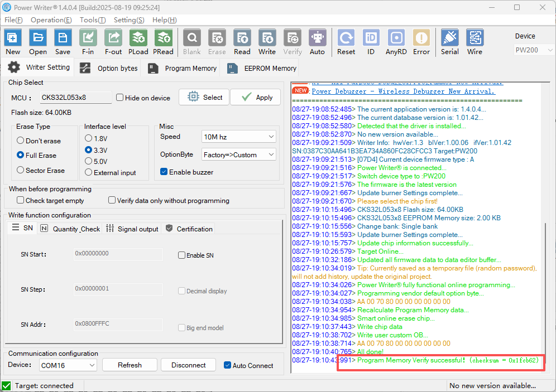Image resolution: width=556 pixels, height=392 pixels.
Task: Click the connected status checkmark icon
Action: coord(6,386)
